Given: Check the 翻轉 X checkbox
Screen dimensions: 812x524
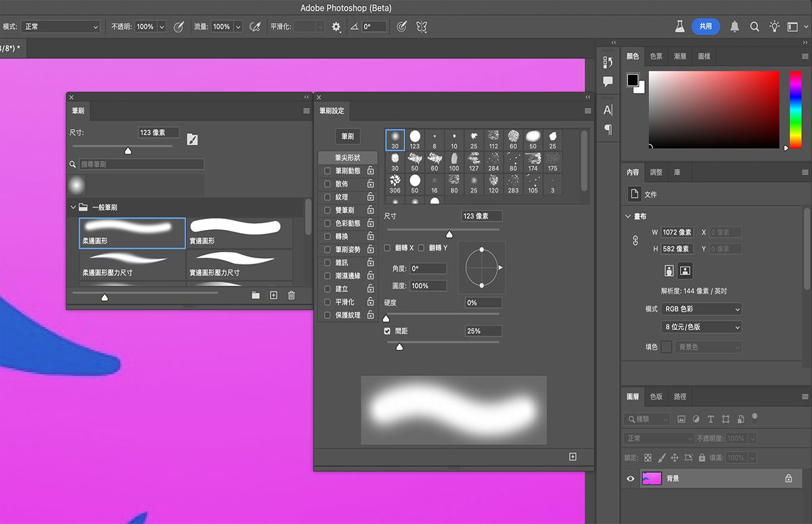Looking at the screenshot, I should coord(388,248).
